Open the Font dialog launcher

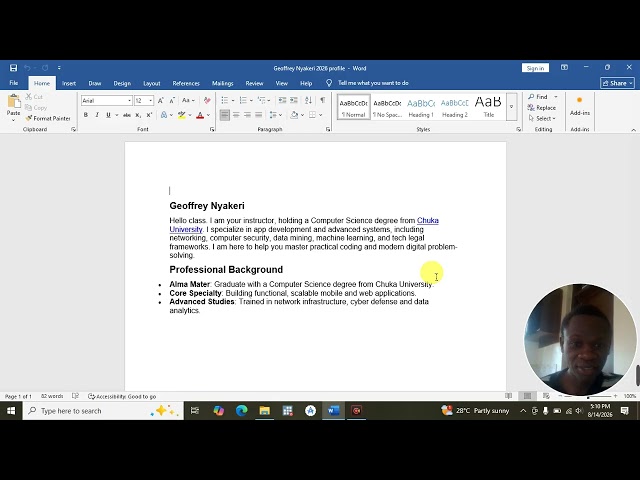212,129
